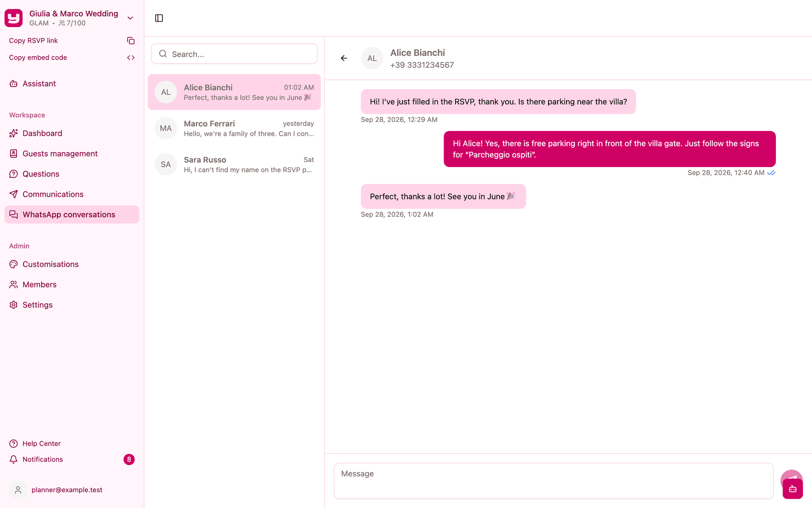Click the AL avatar in the chat header
This screenshot has width=812, height=508.
click(x=372, y=58)
